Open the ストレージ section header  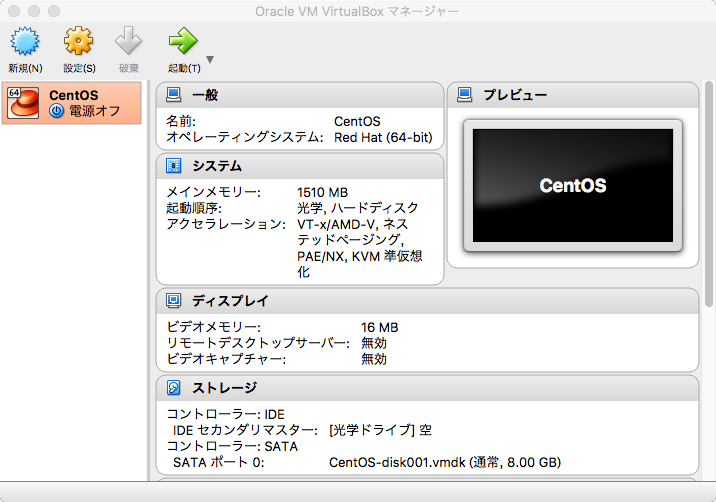(x=224, y=388)
